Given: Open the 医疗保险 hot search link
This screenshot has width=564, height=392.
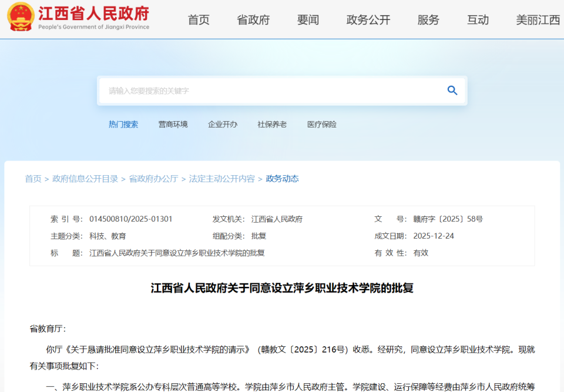Looking at the screenshot, I should 320,124.
